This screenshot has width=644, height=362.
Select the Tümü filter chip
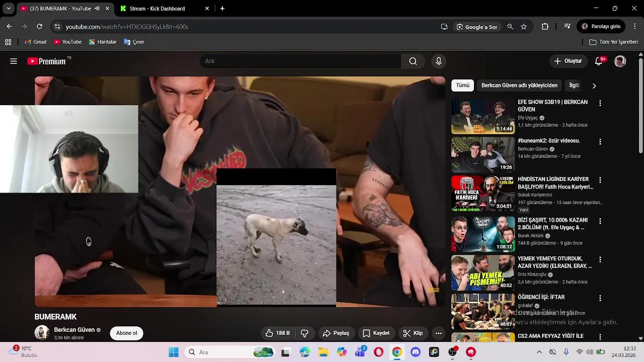tap(463, 85)
